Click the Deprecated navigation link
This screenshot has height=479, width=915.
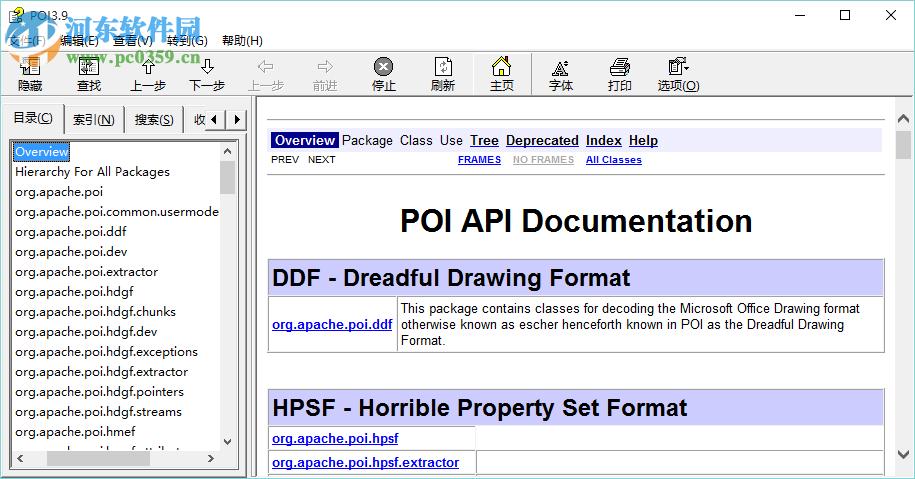pos(542,141)
